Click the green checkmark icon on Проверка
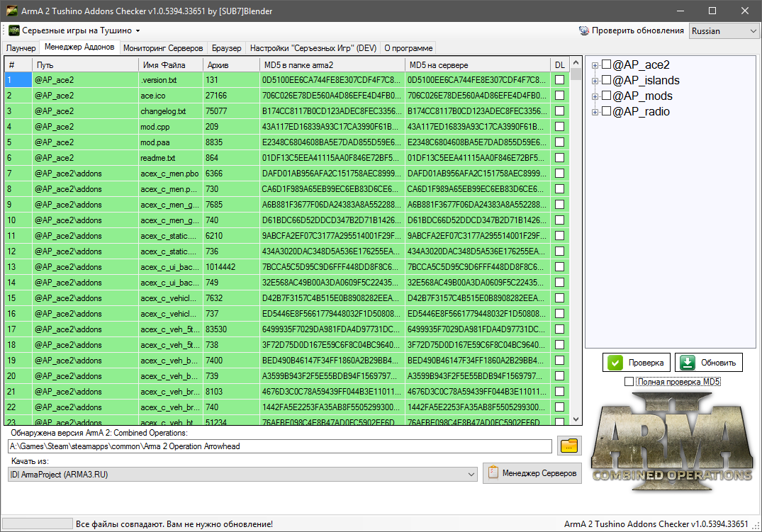Image resolution: width=762 pixels, height=532 pixels. pyautogui.click(x=615, y=363)
